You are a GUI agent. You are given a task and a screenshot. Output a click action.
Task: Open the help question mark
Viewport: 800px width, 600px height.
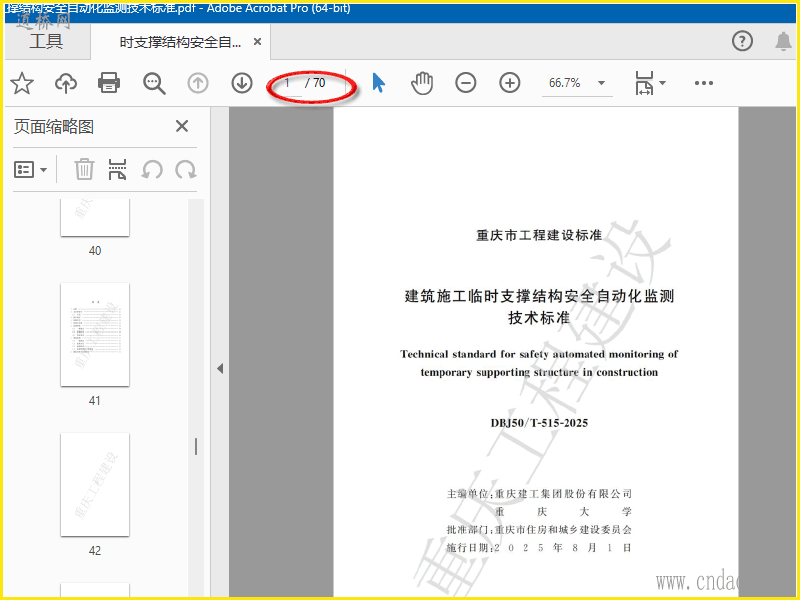tap(742, 41)
